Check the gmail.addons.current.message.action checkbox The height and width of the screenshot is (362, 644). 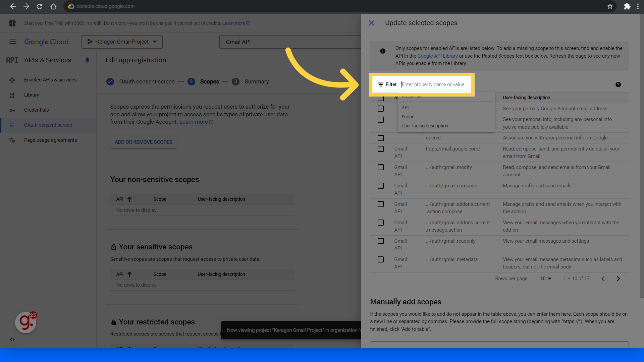click(381, 223)
